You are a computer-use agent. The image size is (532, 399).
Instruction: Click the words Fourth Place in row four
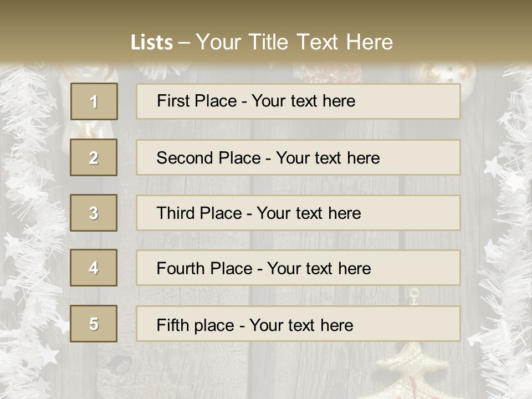pos(204,268)
